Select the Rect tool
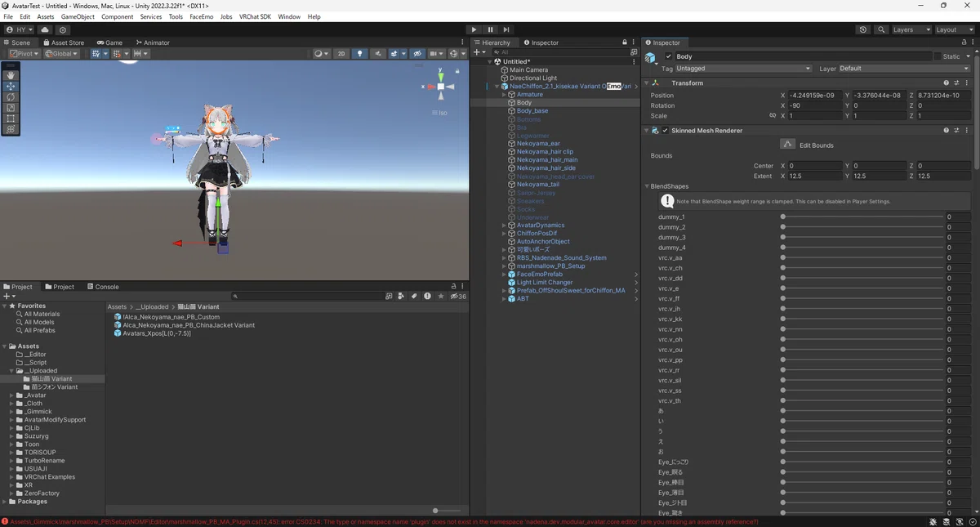 [11, 118]
